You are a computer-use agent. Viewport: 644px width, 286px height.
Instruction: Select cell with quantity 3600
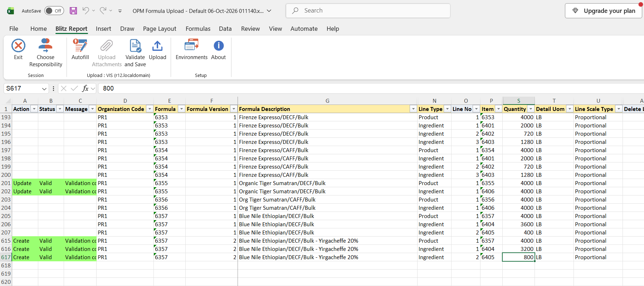tap(518, 224)
